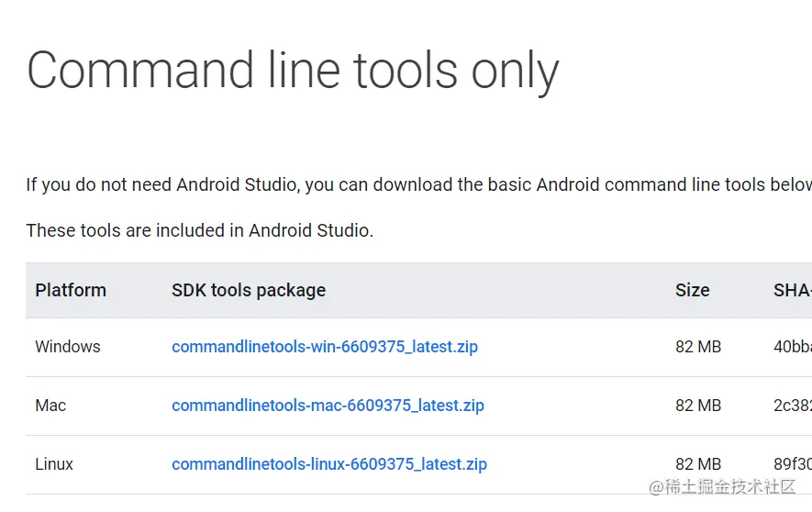This screenshot has width=812, height=512.
Task: Select the Linux platform cell
Action: (53, 464)
